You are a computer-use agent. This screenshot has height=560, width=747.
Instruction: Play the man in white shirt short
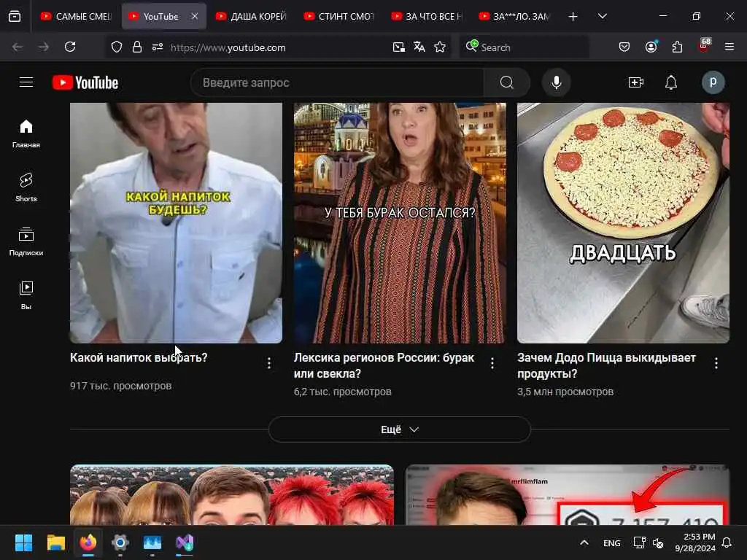click(177, 223)
